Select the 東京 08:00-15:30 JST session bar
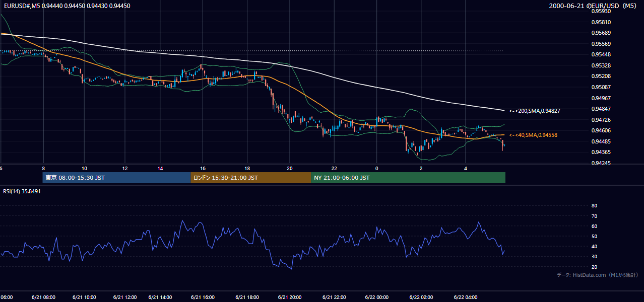Screen dimensions: 644x302 coord(116,178)
